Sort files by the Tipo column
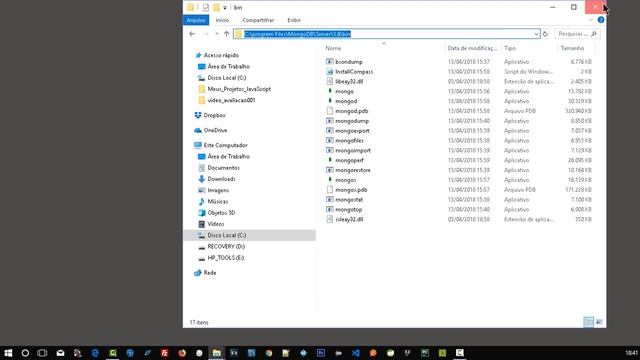The height and width of the screenshot is (360, 640). [x=510, y=48]
